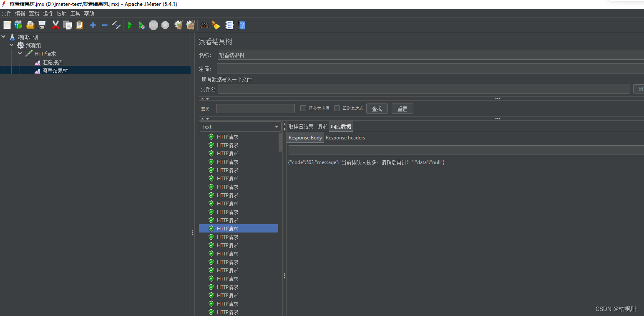Enable the 正则表达式 checkbox
The image size is (644, 316).
coord(337,109)
